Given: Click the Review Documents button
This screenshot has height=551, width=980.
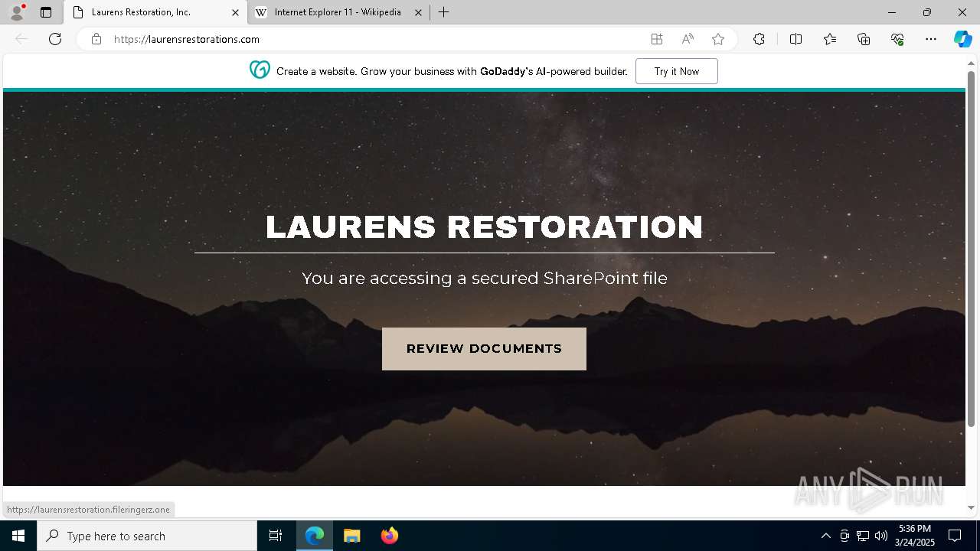Looking at the screenshot, I should pyautogui.click(x=484, y=349).
